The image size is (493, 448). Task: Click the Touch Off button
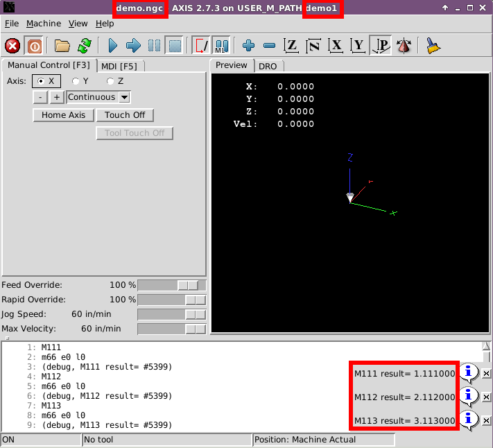point(125,115)
